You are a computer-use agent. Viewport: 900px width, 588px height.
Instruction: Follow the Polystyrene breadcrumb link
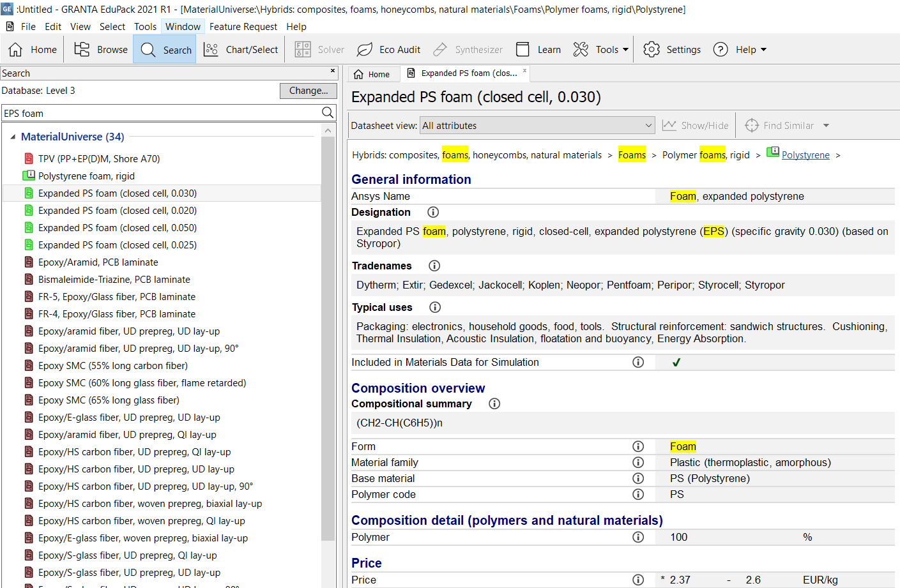click(805, 155)
